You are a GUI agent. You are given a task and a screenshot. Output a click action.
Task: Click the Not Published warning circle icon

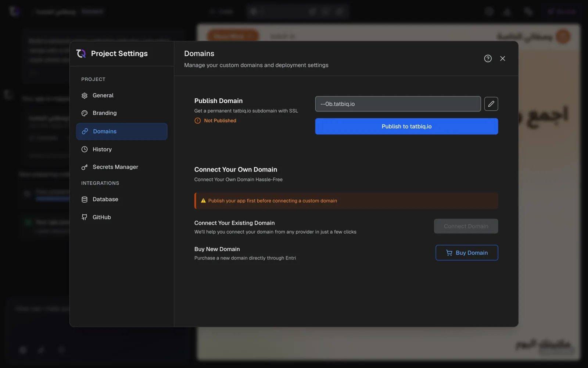(x=198, y=121)
